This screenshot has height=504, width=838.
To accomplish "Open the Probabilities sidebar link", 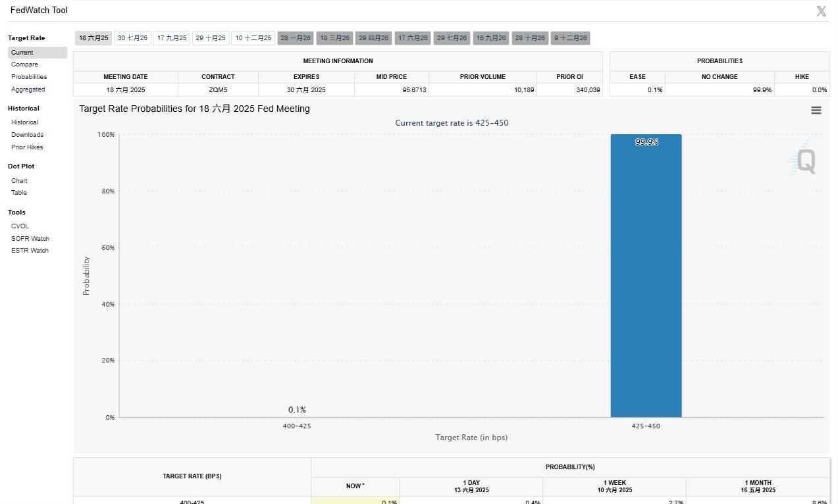I will pos(29,77).
